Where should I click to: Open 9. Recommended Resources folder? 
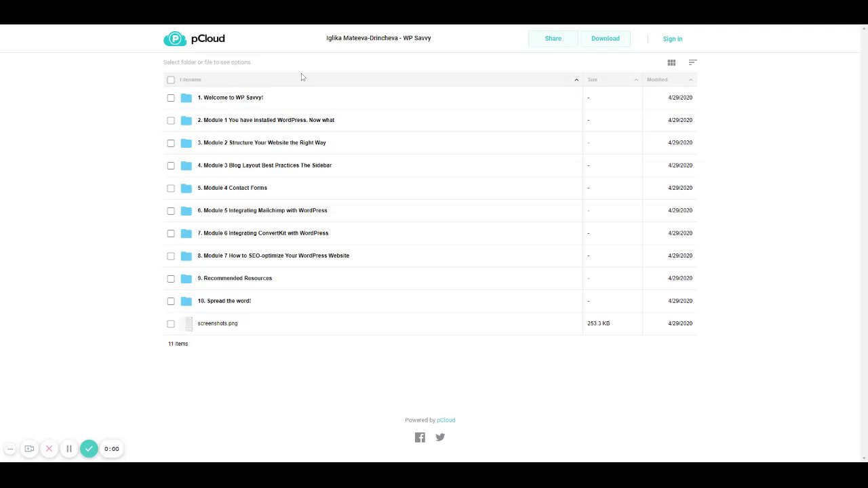[235, 279]
